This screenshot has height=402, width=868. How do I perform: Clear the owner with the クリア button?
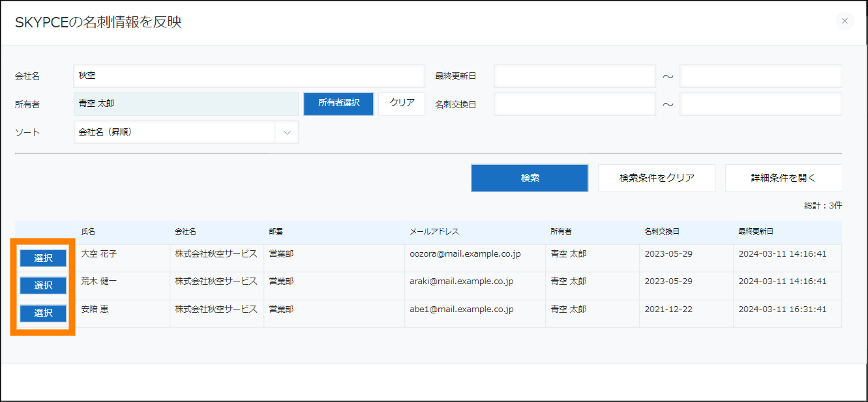pos(402,104)
